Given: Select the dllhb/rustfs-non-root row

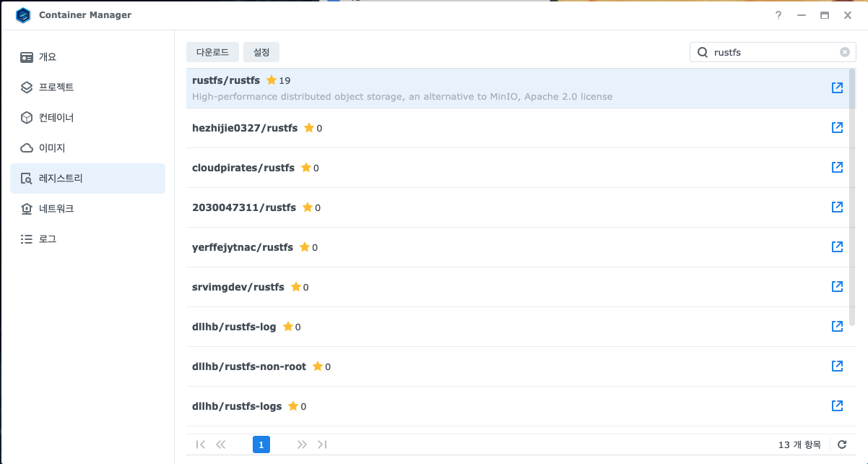Looking at the screenshot, I should [517, 366].
